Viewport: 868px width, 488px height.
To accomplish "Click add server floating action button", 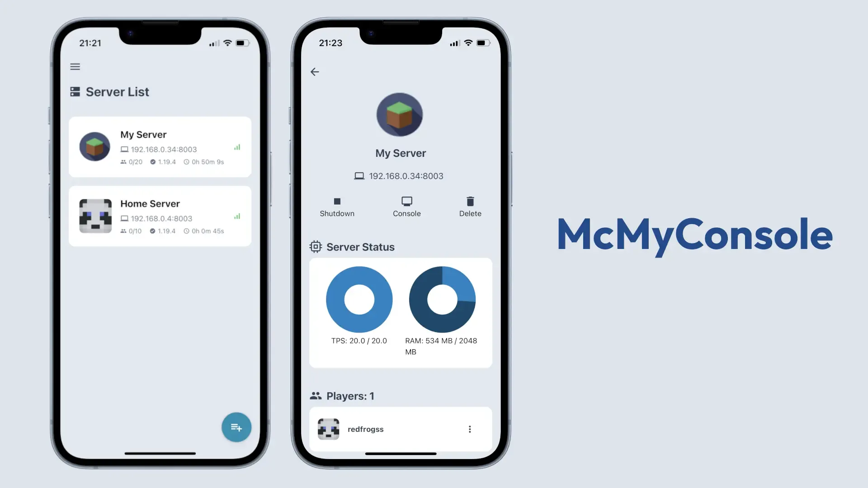I will [x=236, y=426].
